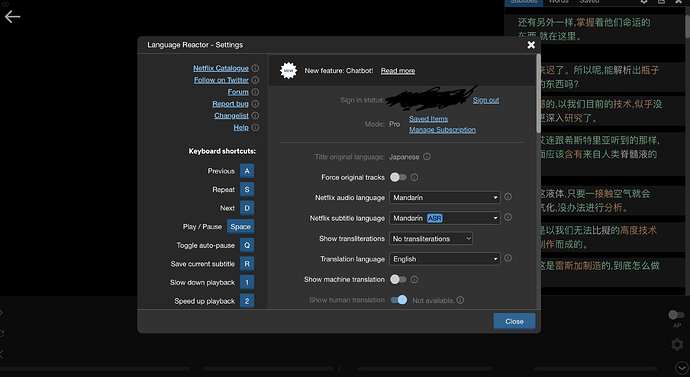
Task: Click the D key for Next
Action: (247, 208)
